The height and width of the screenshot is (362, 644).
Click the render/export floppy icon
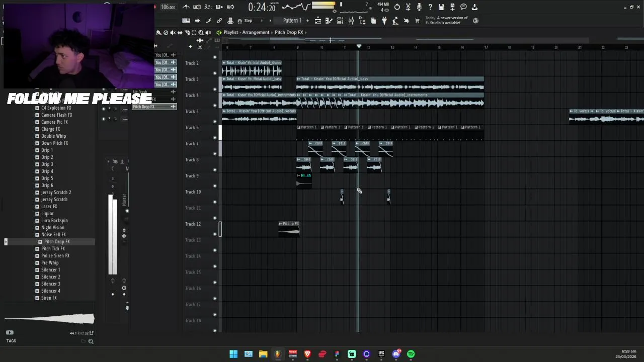click(x=452, y=7)
